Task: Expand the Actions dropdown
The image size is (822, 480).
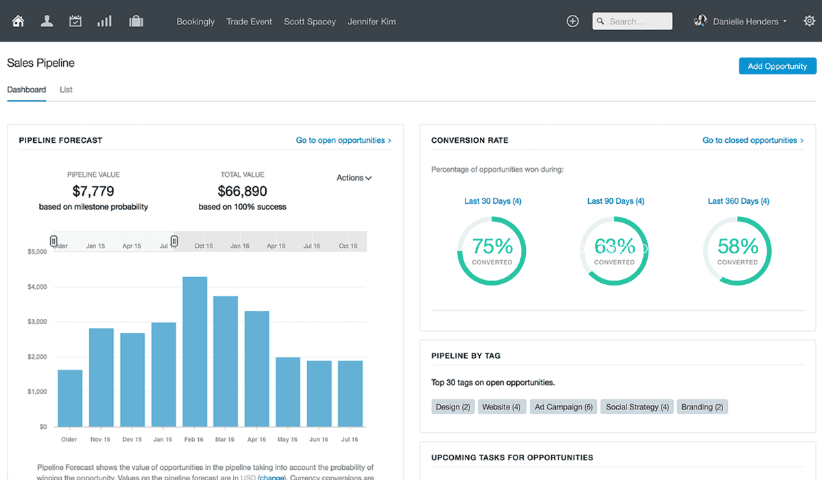Action: tap(354, 178)
